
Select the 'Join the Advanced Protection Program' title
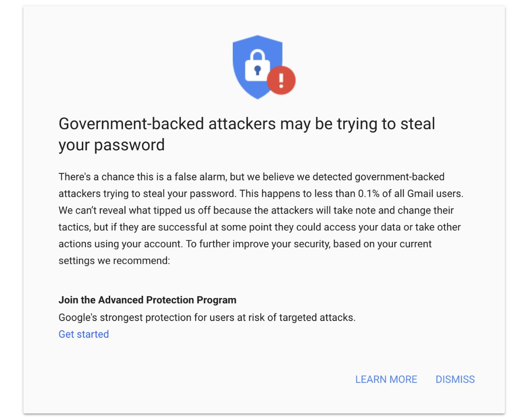pos(147,300)
